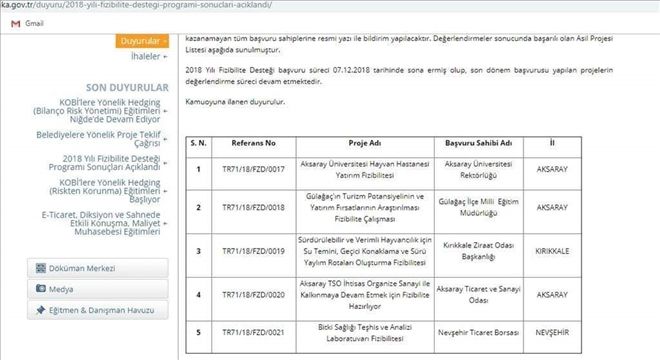Viewport: 660px width, 360px height.
Task: Select reference number TR71/18/FZD/0019
Action: (x=253, y=251)
